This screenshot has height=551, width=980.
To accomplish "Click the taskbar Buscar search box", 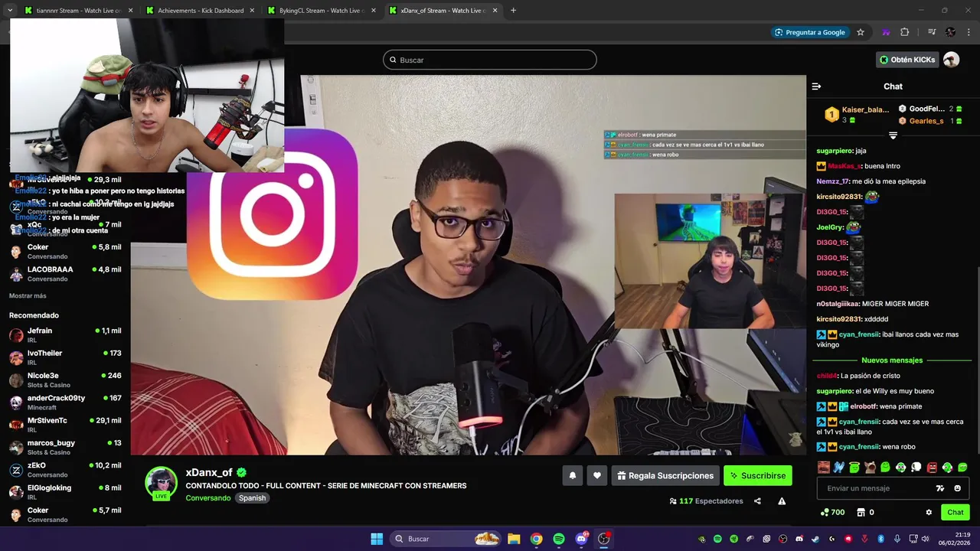I will click(x=446, y=539).
